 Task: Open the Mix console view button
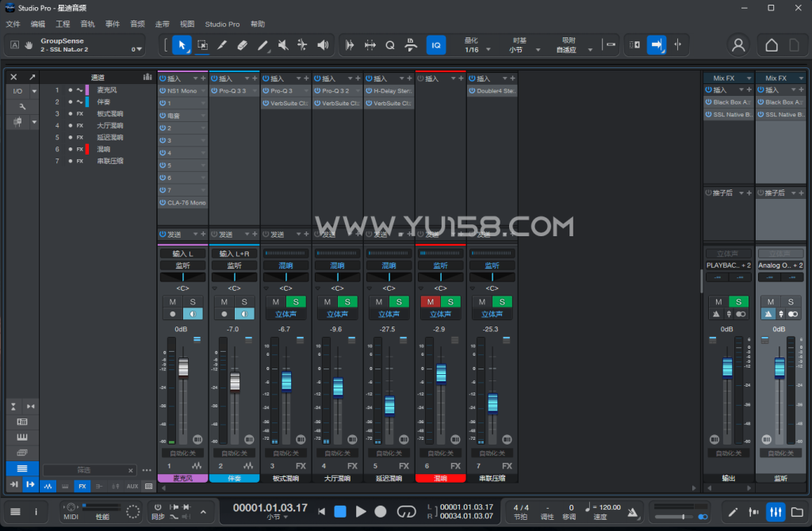776,512
